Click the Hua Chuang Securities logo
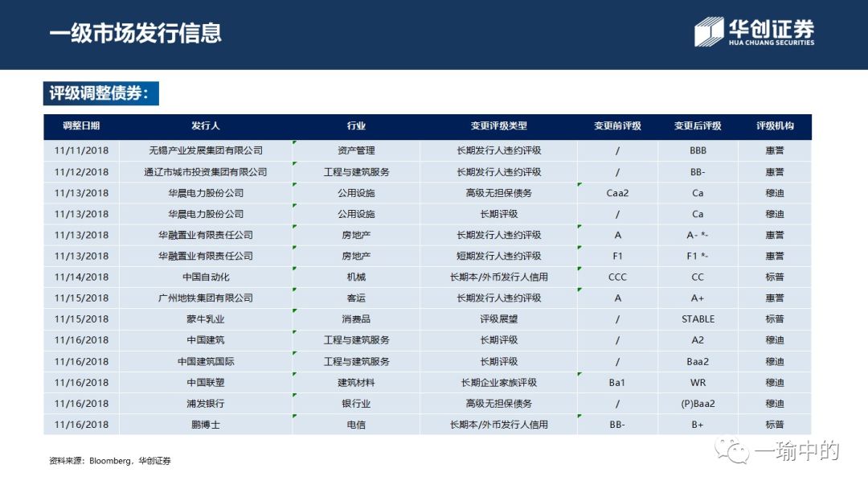Viewport: 868px width, 489px height. [755, 32]
